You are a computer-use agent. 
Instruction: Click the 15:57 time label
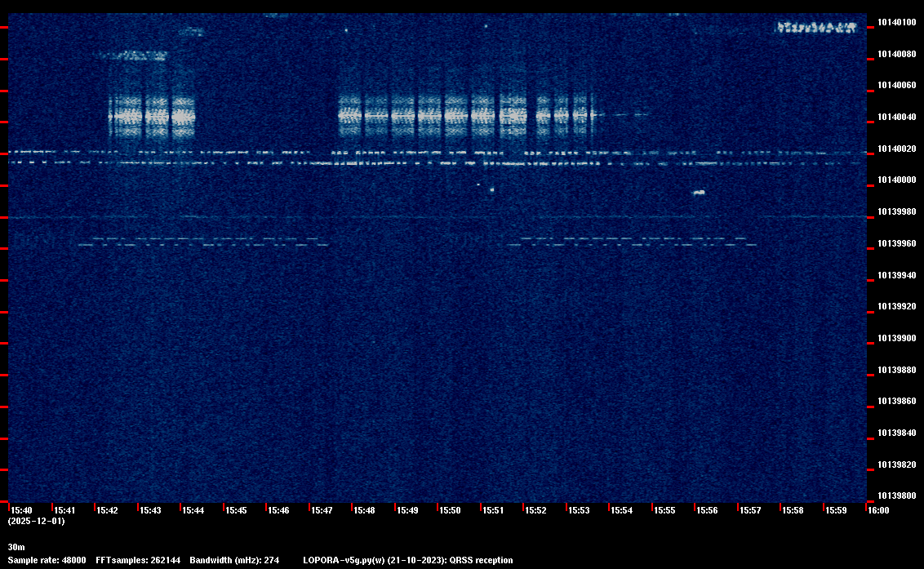pos(750,510)
